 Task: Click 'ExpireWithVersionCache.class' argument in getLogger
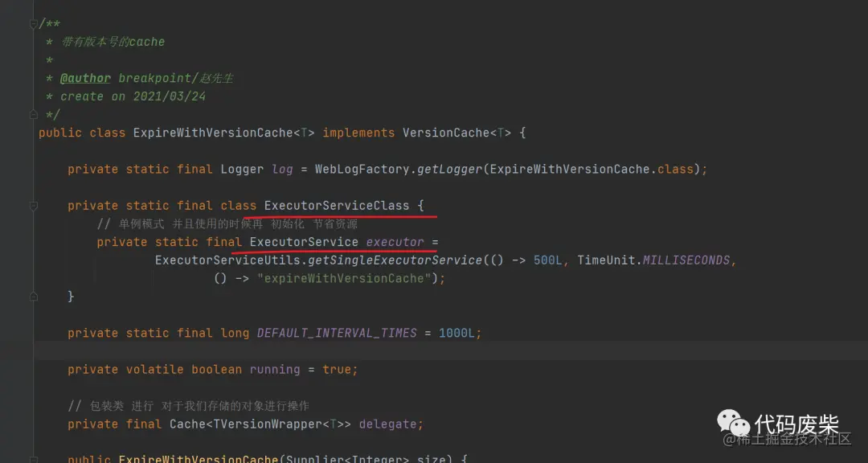click(592, 170)
